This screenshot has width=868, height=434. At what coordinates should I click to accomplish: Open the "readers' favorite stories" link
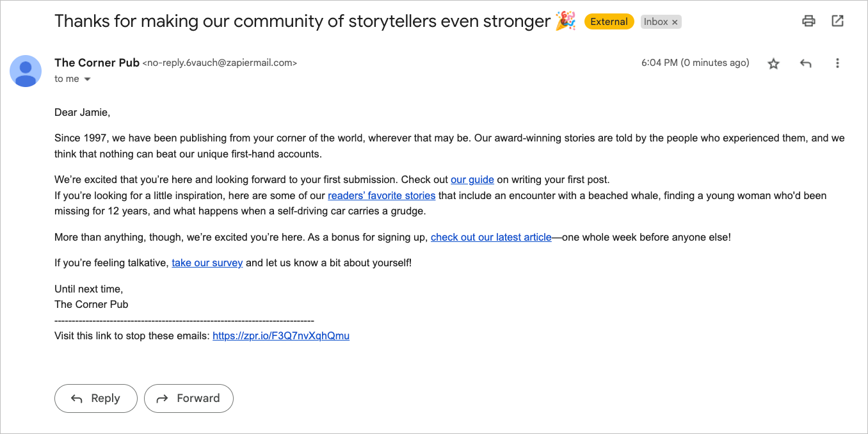tap(382, 196)
